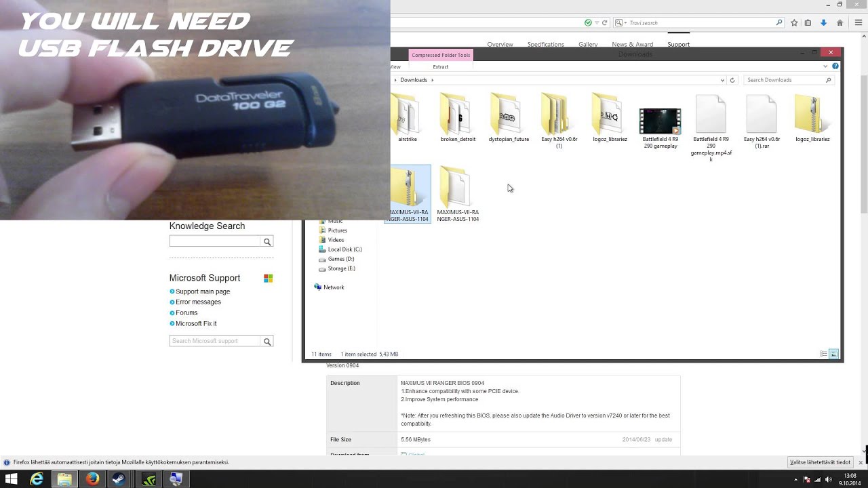Open the Trovi search engine selector
The image size is (868, 488).
[620, 22]
